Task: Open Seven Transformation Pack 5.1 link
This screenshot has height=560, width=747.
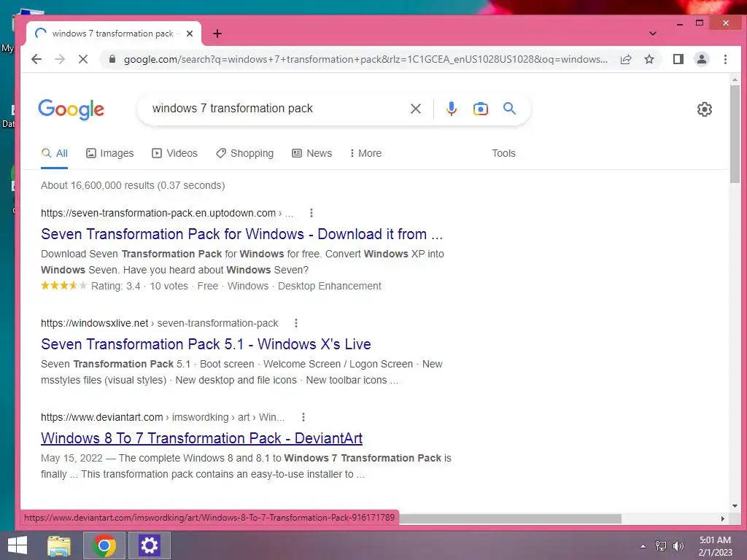Action: coord(206,344)
